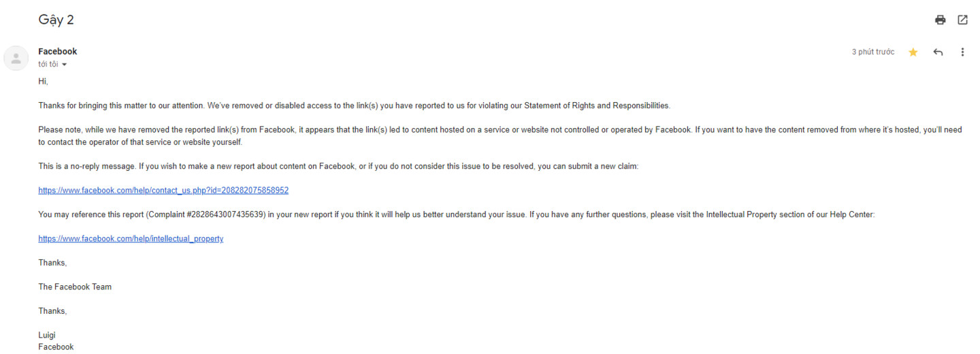980x354 pixels.
Task: Reply using the arrow icon
Action: click(938, 52)
